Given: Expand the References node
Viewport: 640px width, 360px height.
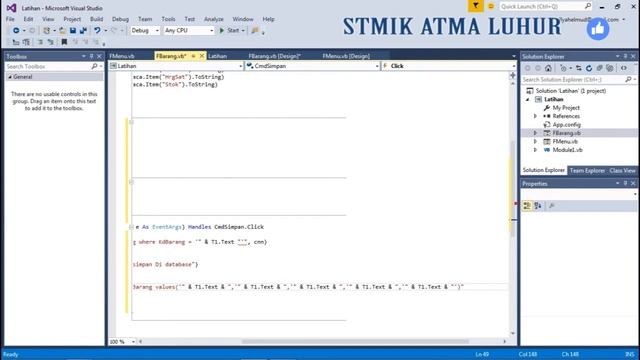Looking at the screenshot, I should click(536, 116).
